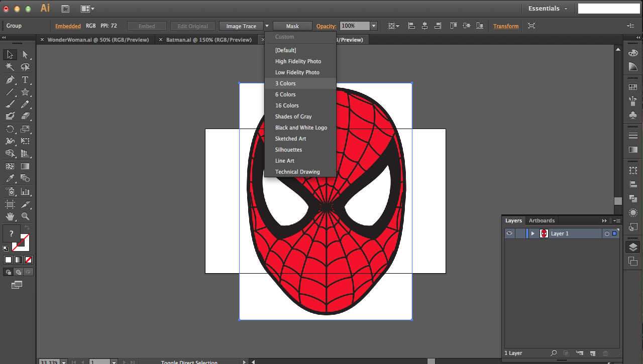Image resolution: width=643 pixels, height=364 pixels.
Task: Select the Star shape tool
Action: point(25,92)
